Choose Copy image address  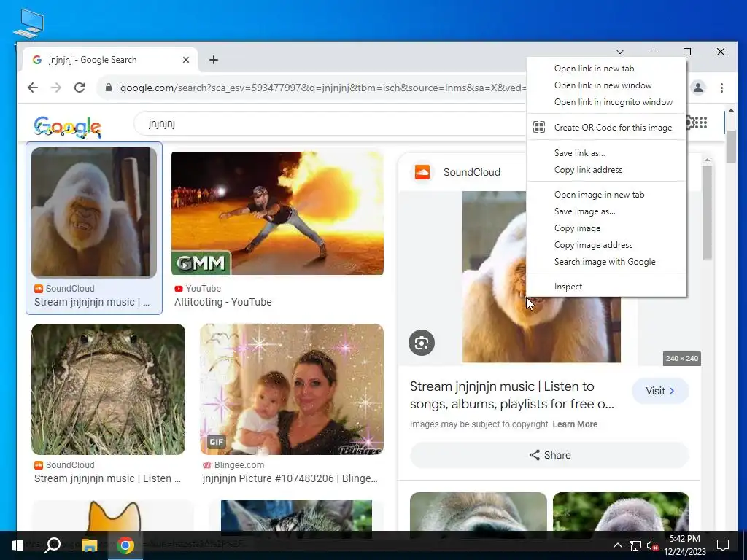pyautogui.click(x=606, y=245)
